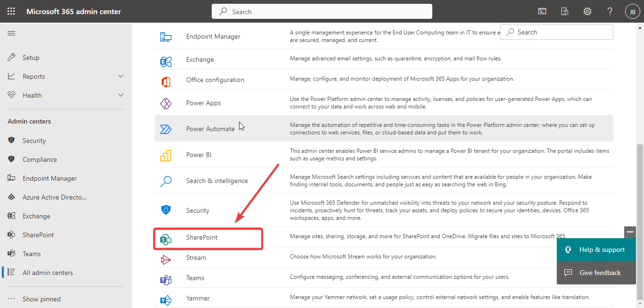Open the Power Automate admin link
Image resolution: width=644 pixels, height=308 pixels.
pos(210,129)
